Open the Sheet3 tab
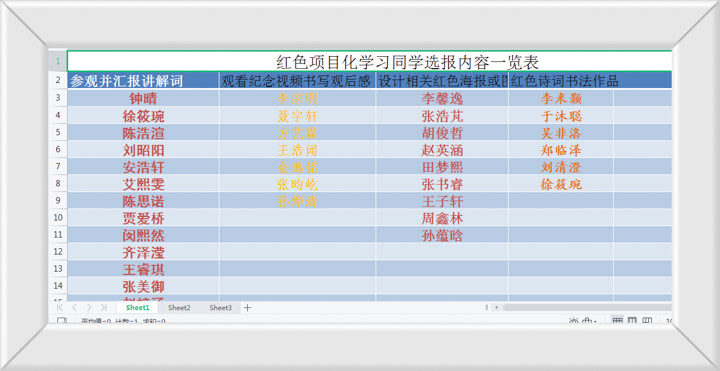 point(220,308)
